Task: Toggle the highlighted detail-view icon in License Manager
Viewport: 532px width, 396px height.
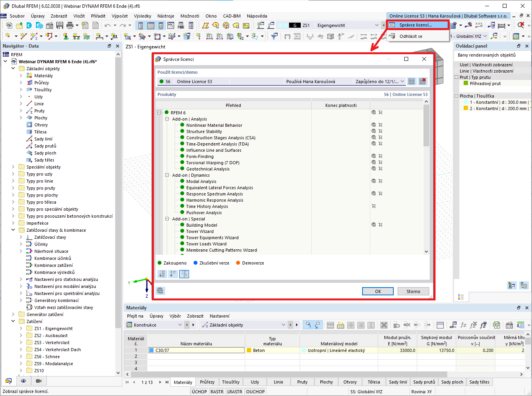Action: point(184,274)
